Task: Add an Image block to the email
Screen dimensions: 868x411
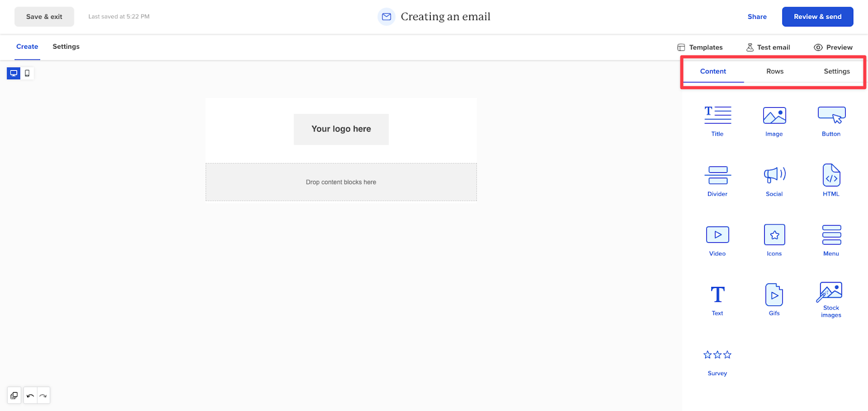Action: 774,120
